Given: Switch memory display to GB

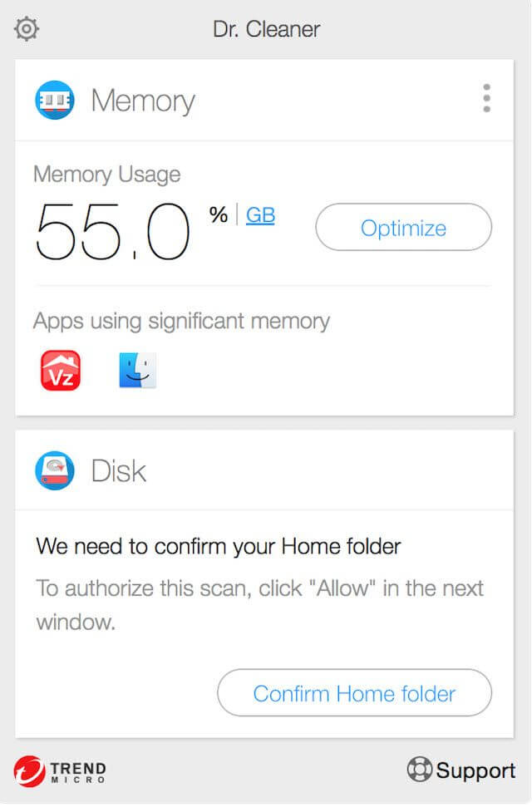Looking at the screenshot, I should pyautogui.click(x=260, y=215).
